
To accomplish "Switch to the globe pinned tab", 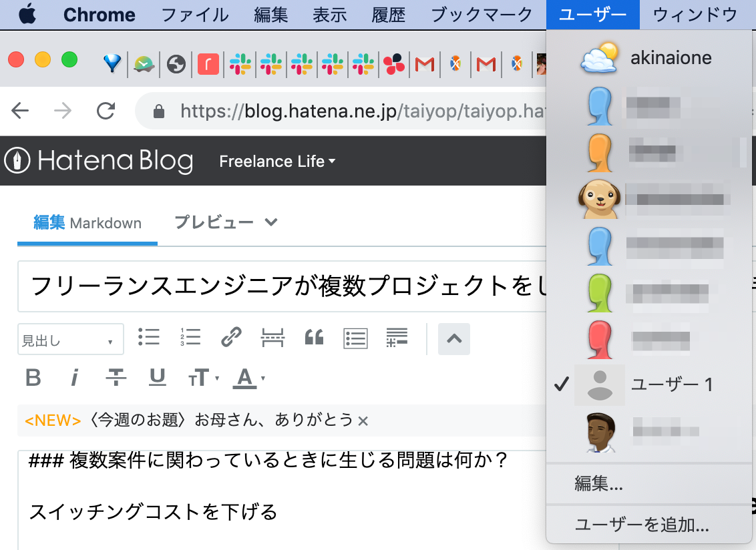I will click(x=176, y=63).
